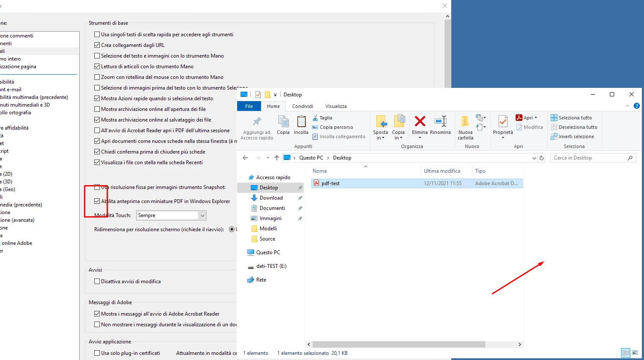Collapse the Explorer ribbon using the chevron
This screenshot has width=644, height=360.
(x=627, y=106)
